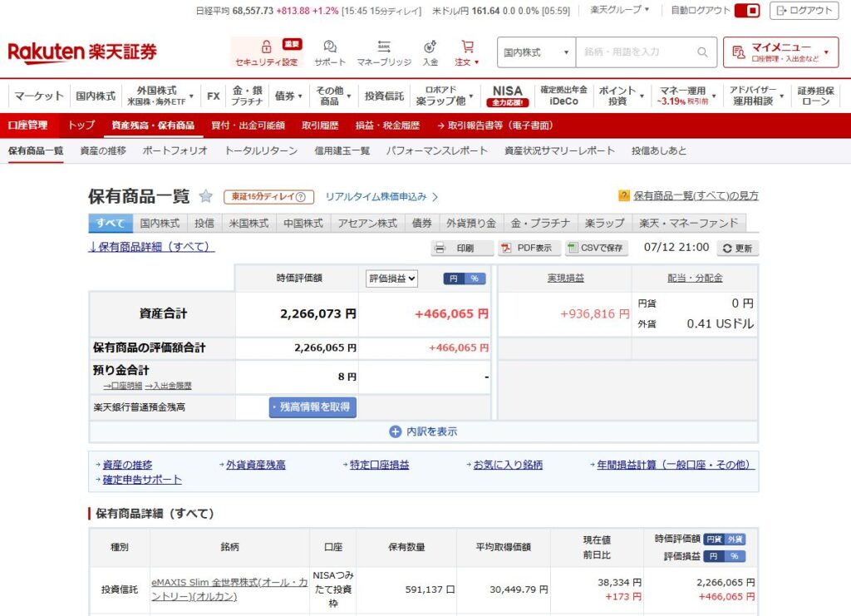Show 時価評価額 in 円貨
851x616 pixels.
714,540
